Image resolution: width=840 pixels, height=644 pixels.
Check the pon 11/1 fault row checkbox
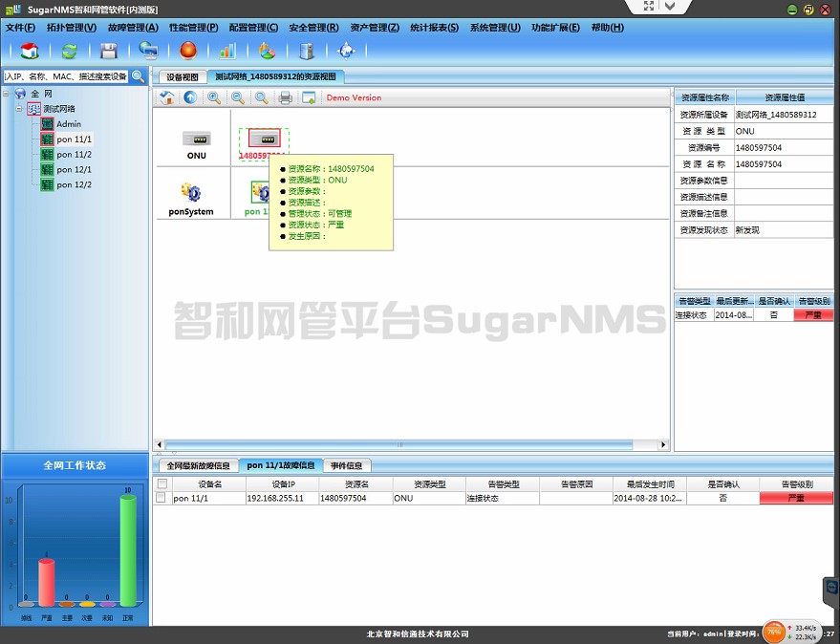pos(161,498)
